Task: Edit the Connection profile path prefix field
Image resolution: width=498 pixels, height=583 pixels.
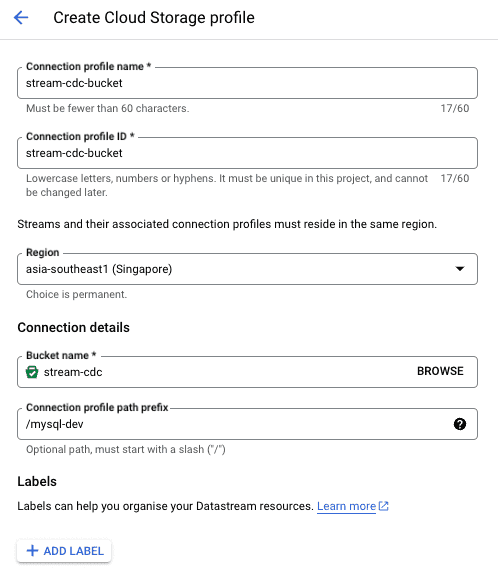Action: click(x=247, y=424)
